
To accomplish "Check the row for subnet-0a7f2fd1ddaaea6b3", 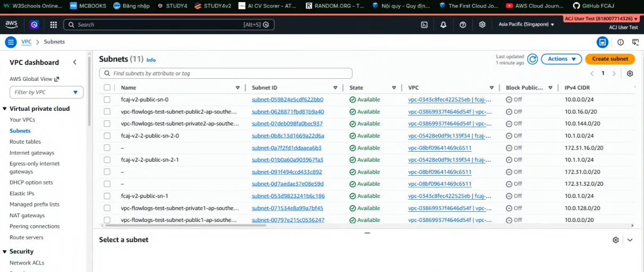I will click(x=107, y=148).
